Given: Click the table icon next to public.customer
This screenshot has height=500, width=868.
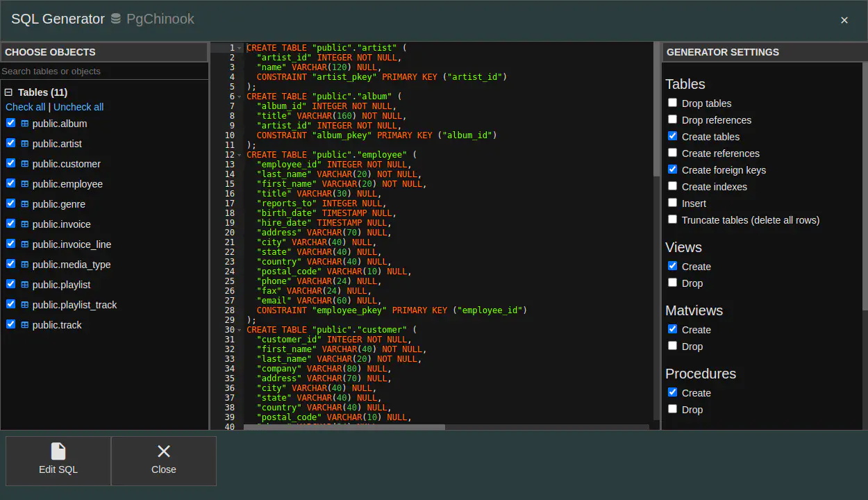Looking at the screenshot, I should click(x=25, y=164).
